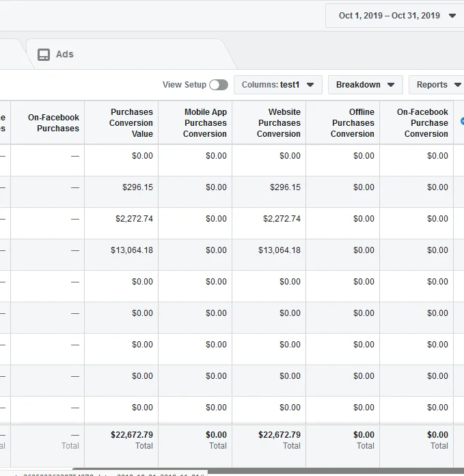Image resolution: width=464 pixels, height=476 pixels.
Task: Click the blue add-column icon at header edge
Action: [462, 121]
